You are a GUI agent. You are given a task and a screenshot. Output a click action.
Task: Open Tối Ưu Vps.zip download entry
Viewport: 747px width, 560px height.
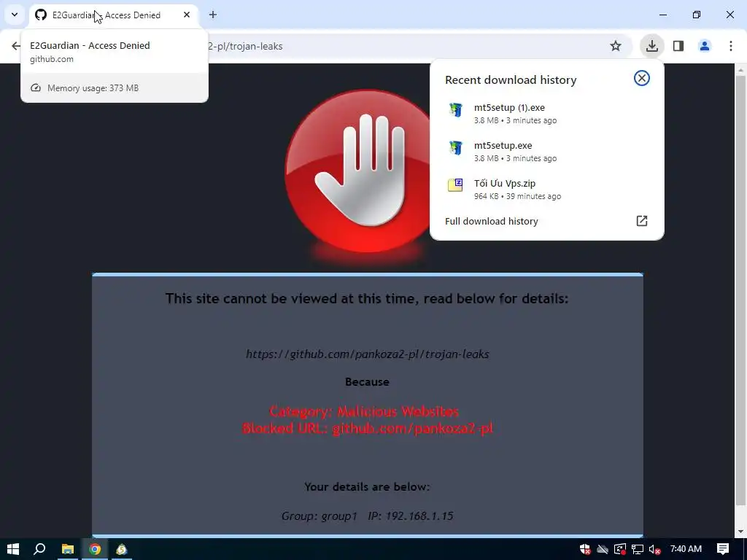tap(546, 189)
